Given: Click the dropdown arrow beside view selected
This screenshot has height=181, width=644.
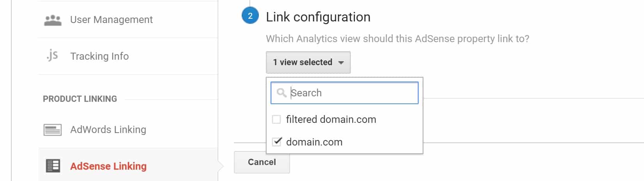Looking at the screenshot, I should 341,62.
